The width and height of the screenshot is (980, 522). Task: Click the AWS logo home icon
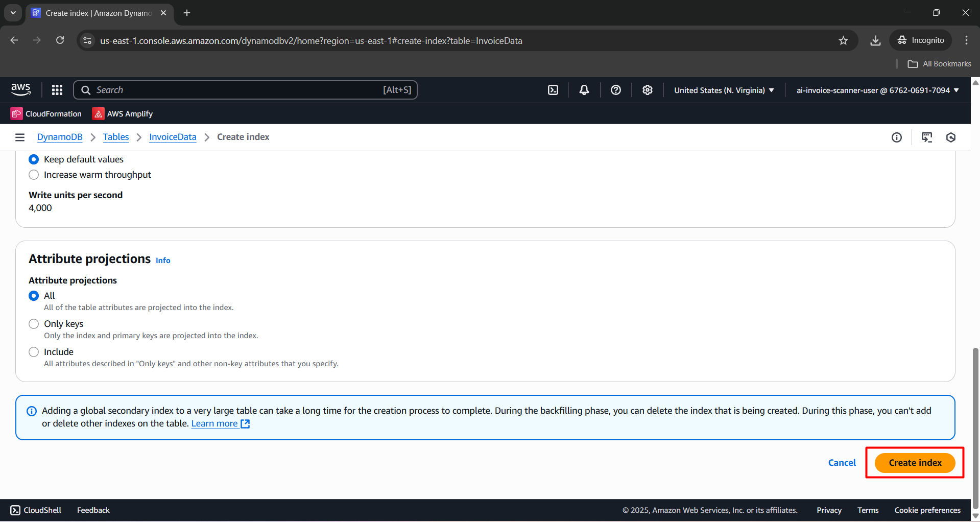point(21,89)
